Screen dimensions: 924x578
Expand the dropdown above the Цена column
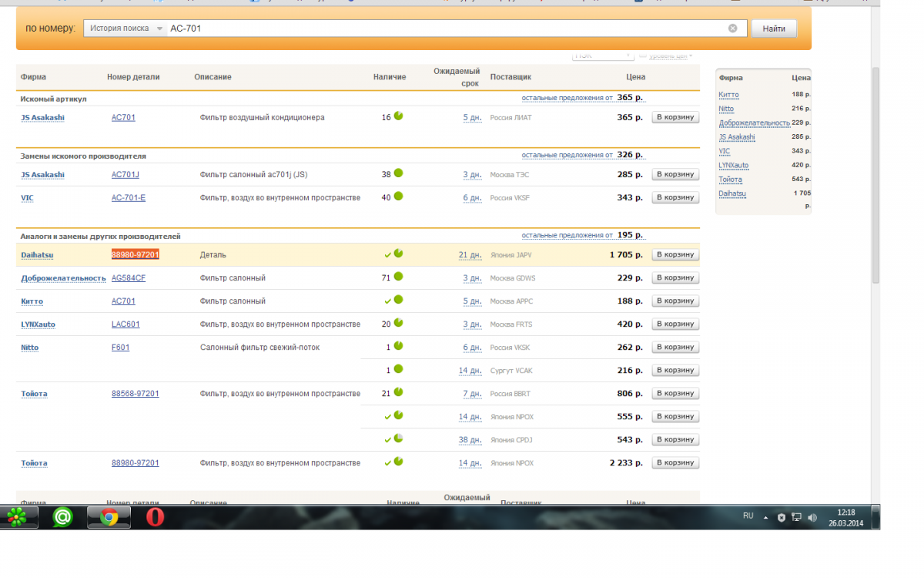[x=603, y=55]
